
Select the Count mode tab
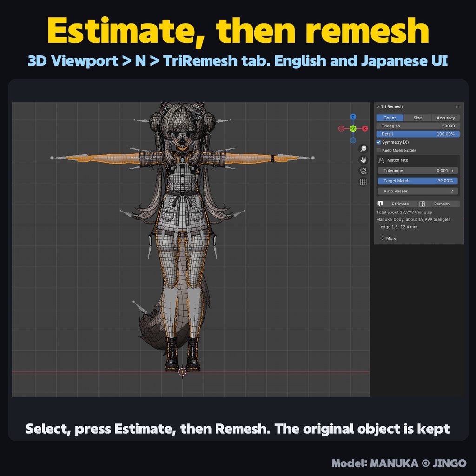tap(390, 118)
